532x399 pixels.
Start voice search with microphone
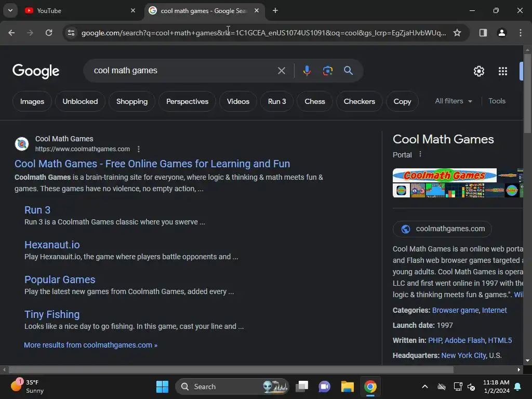pyautogui.click(x=307, y=71)
